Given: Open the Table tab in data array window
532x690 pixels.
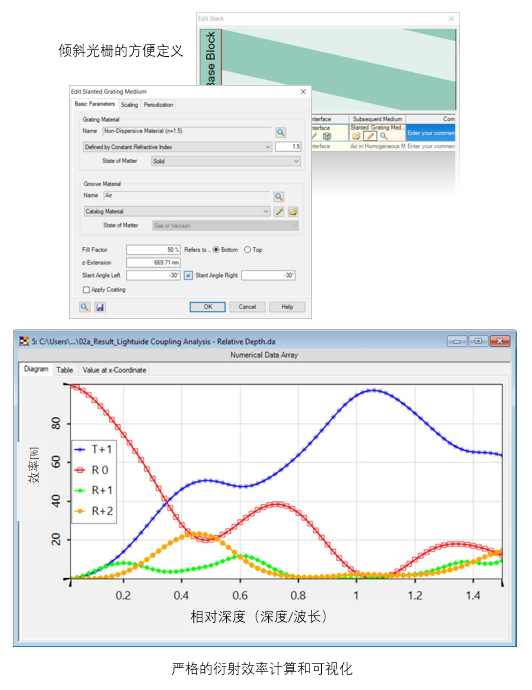Looking at the screenshot, I should point(65,370).
